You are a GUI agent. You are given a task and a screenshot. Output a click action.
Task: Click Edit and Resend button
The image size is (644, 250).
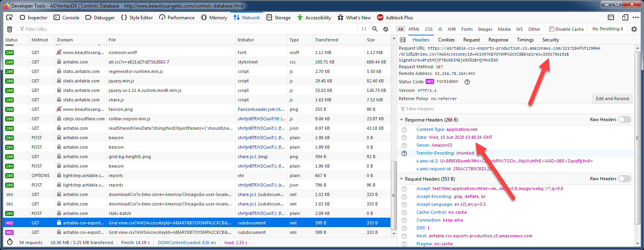tap(612, 99)
